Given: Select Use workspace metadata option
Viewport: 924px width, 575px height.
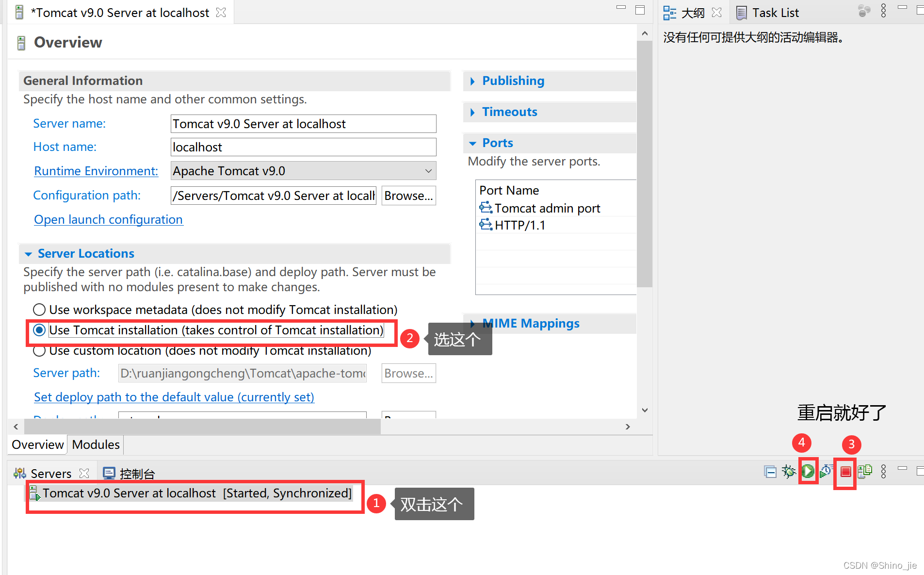Looking at the screenshot, I should 39,310.
